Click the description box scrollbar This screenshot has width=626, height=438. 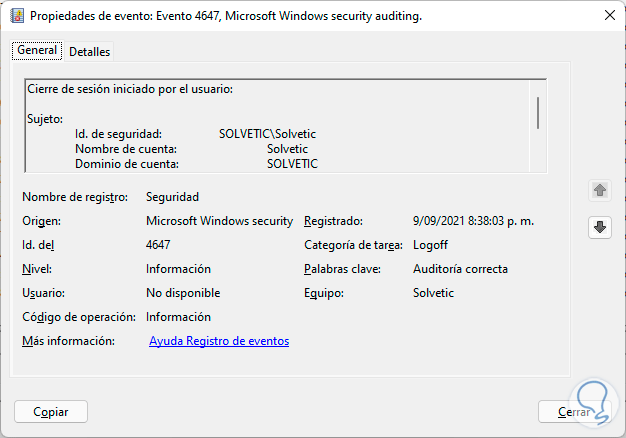click(538, 113)
